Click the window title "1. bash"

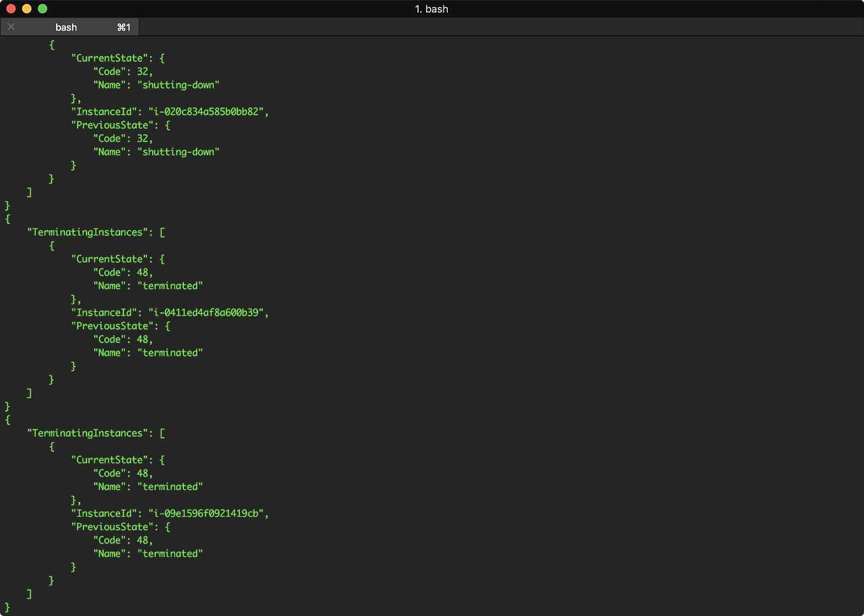[431, 9]
